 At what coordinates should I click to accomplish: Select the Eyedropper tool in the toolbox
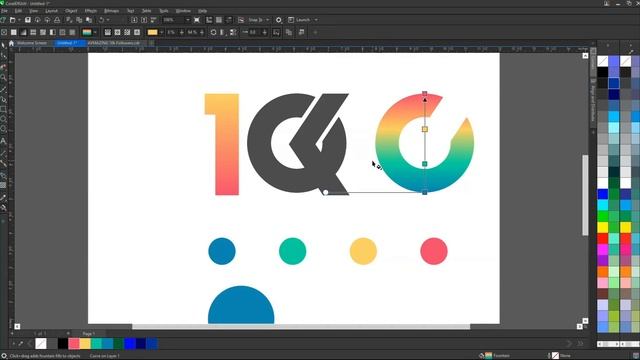tap(3, 198)
